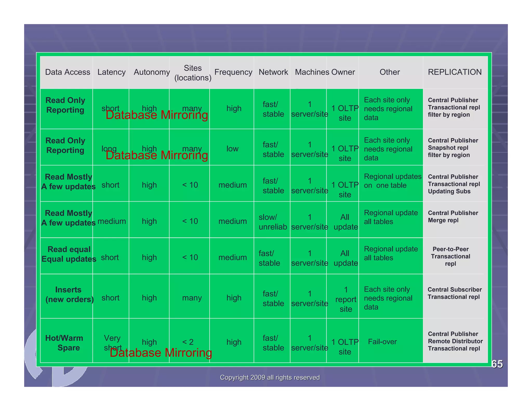This screenshot has width=532, height=411.
Task: Click the Copyright 2009 footer text
Action: pos(270,377)
